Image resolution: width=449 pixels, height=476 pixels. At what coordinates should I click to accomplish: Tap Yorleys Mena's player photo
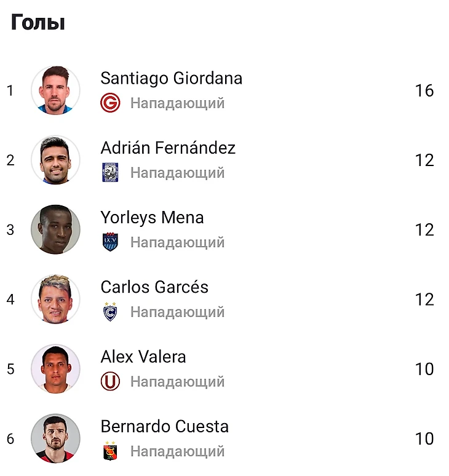55,229
